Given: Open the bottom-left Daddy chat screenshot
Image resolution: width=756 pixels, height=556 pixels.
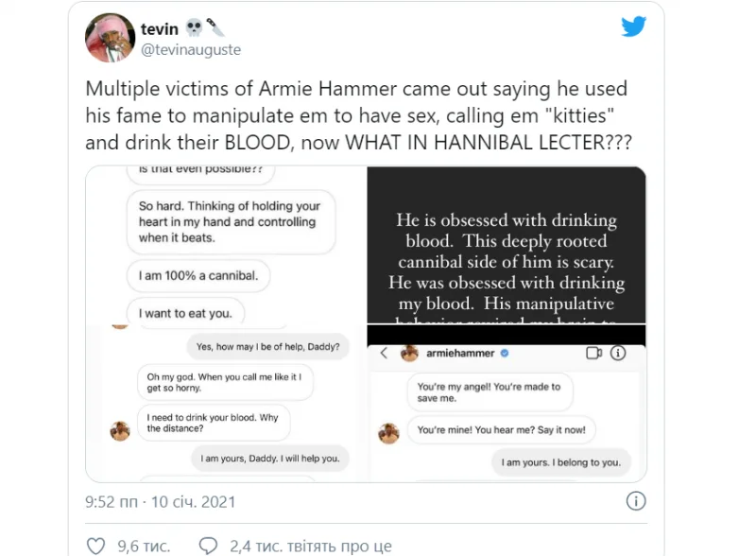Looking at the screenshot, I should click(x=226, y=404).
